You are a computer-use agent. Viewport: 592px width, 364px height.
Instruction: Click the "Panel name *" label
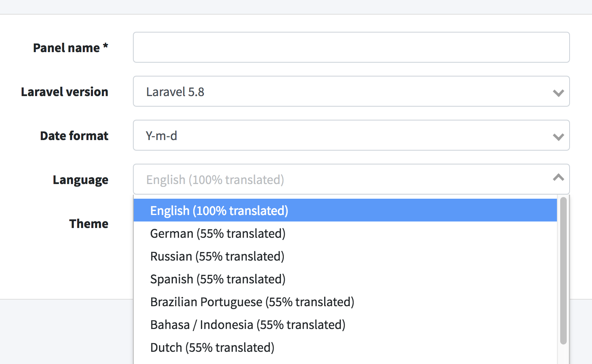71,48
